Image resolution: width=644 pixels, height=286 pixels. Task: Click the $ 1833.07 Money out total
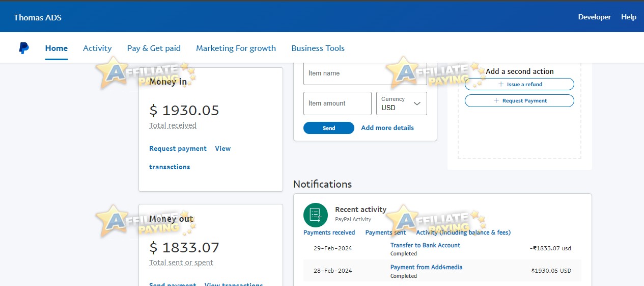click(x=184, y=248)
